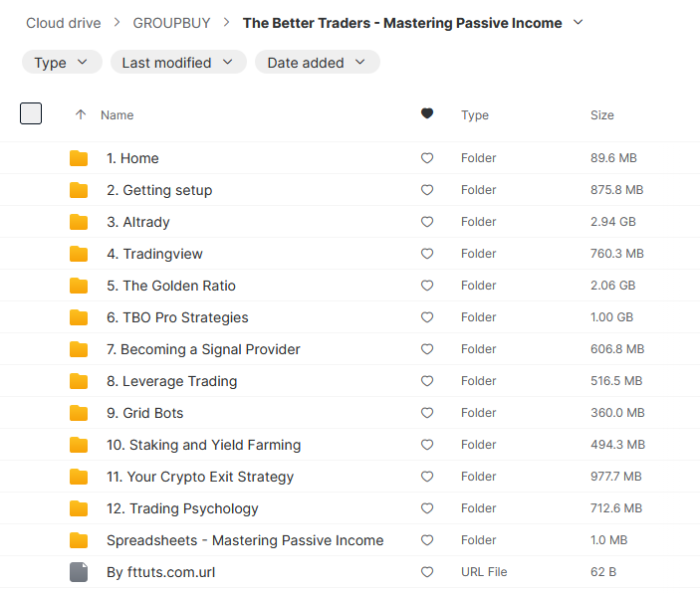Mark 8. Leverage Trading as favorite

tap(427, 381)
